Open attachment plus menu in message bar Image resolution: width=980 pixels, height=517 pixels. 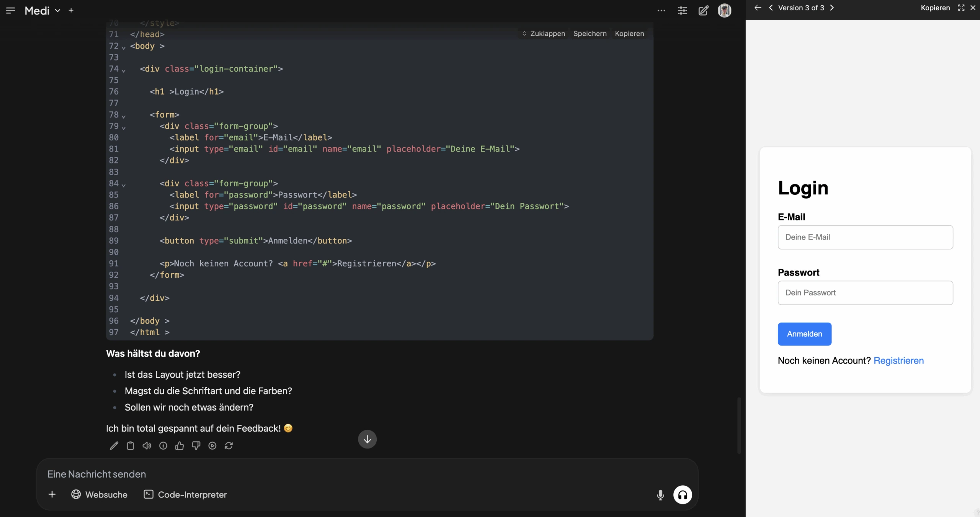52,494
